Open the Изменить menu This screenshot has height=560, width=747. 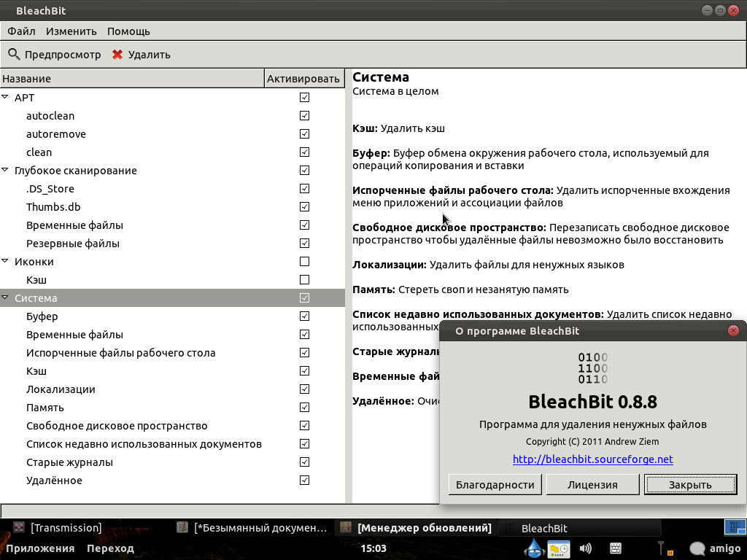71,31
